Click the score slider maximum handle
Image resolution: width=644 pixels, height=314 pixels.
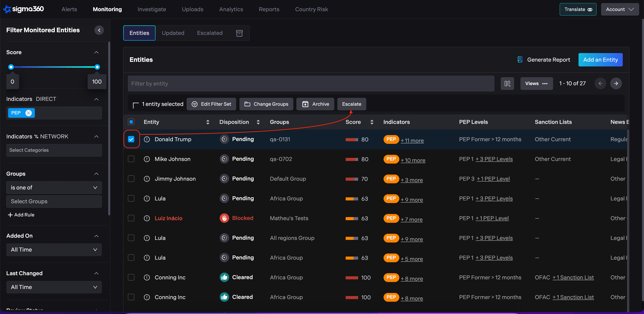97,67
